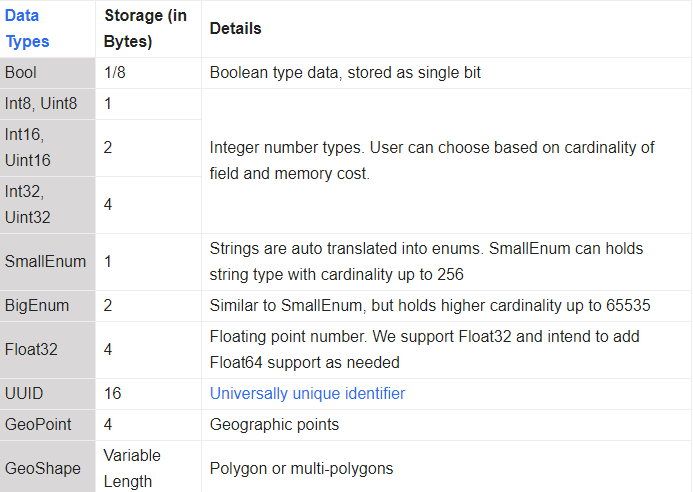Select the GeoPoint row label
This screenshot has height=492, width=693.
(47, 424)
